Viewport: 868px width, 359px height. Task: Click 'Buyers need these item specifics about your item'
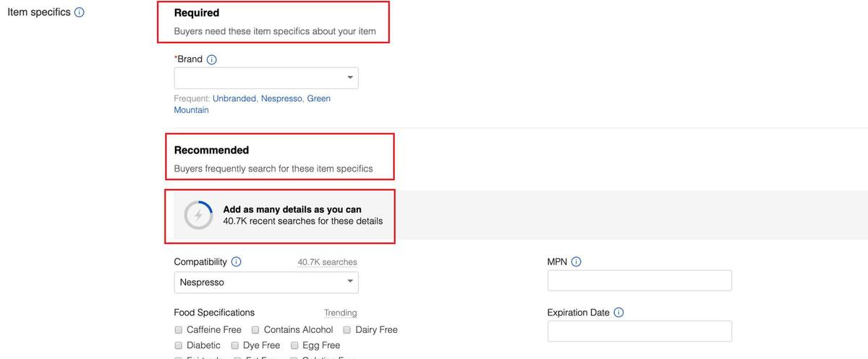click(x=275, y=32)
